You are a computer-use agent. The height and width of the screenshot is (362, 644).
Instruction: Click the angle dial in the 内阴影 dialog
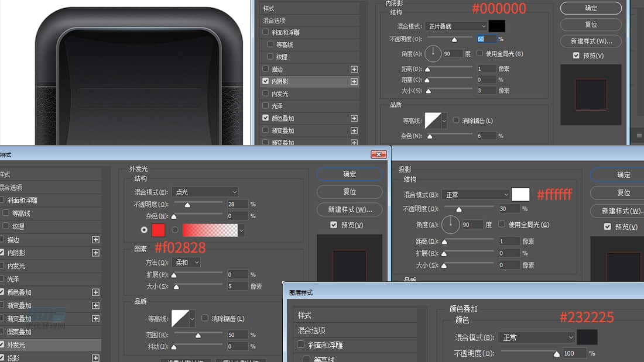[x=433, y=53]
